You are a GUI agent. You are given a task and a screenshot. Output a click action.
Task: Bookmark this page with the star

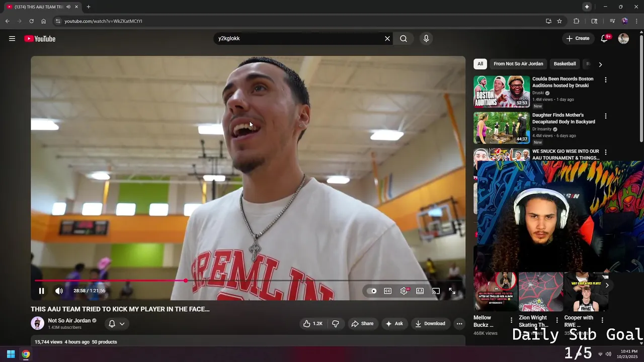[559, 21]
